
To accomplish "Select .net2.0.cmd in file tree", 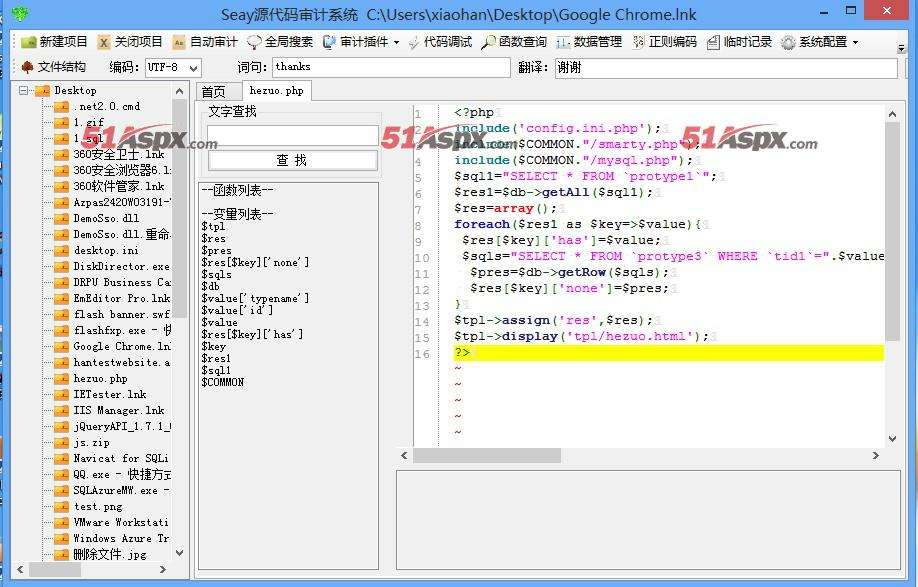I will click(x=107, y=107).
